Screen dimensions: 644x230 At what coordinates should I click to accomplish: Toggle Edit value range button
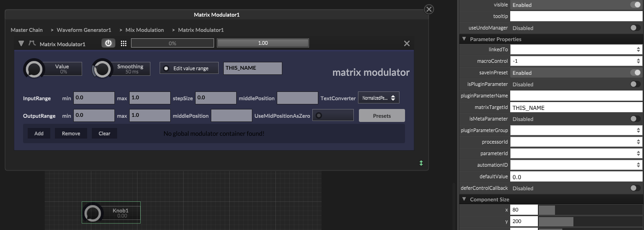coord(189,68)
